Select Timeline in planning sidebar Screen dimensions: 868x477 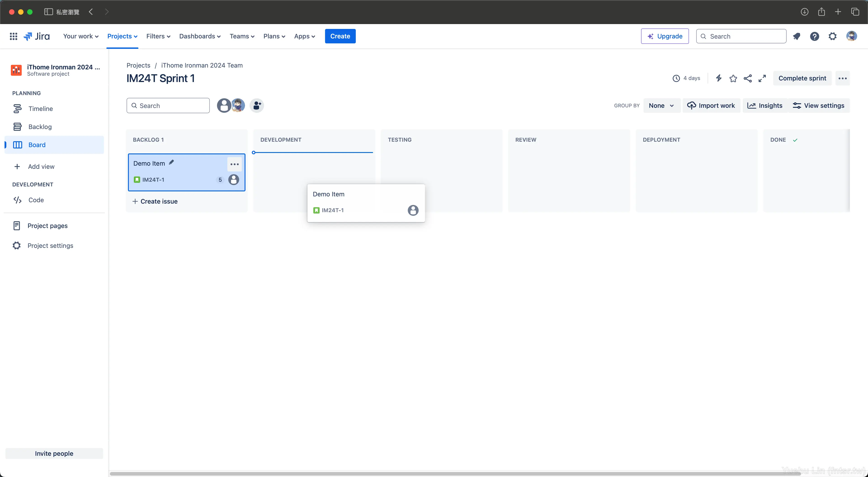pos(40,108)
